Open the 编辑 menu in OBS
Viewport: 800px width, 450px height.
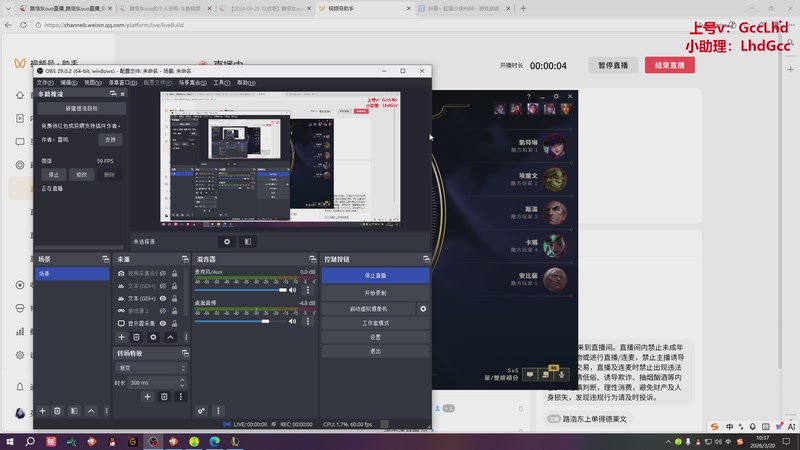[x=69, y=83]
